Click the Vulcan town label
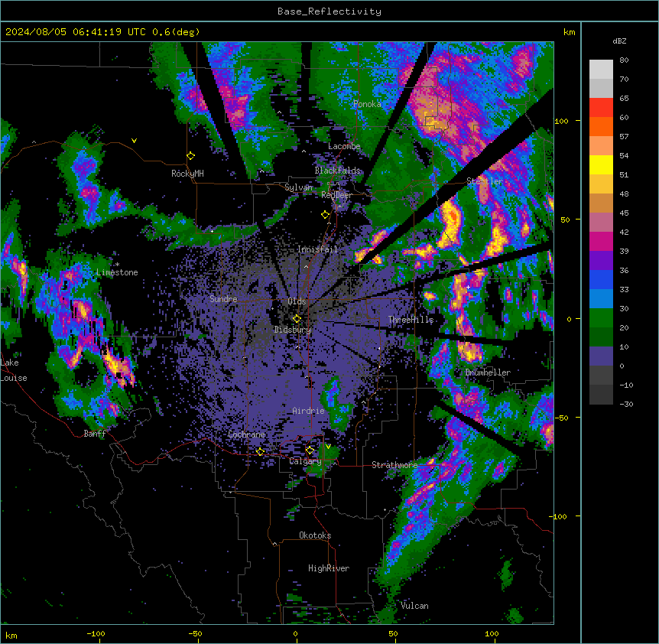 414,606
